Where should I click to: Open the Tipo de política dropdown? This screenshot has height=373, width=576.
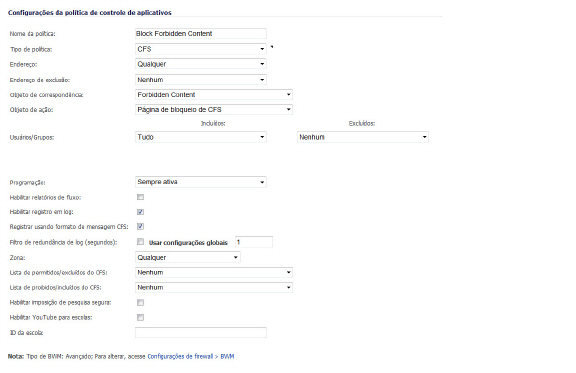(201, 49)
